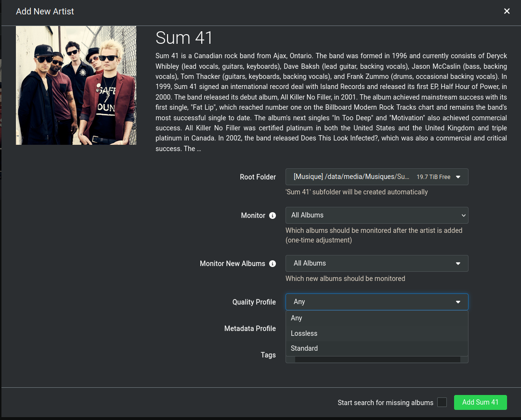521x420 pixels.
Task: Click the Sum 41 band photo
Action: (x=76, y=85)
